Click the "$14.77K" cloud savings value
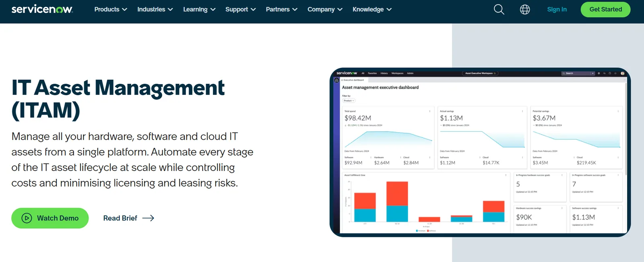This screenshot has width=644, height=262. click(x=491, y=163)
